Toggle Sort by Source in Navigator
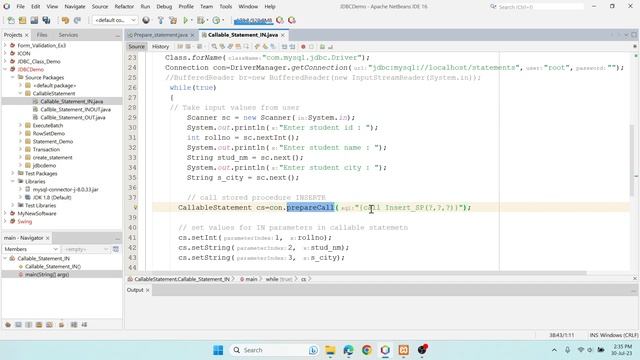This screenshot has width=640, height=360. coord(84,325)
